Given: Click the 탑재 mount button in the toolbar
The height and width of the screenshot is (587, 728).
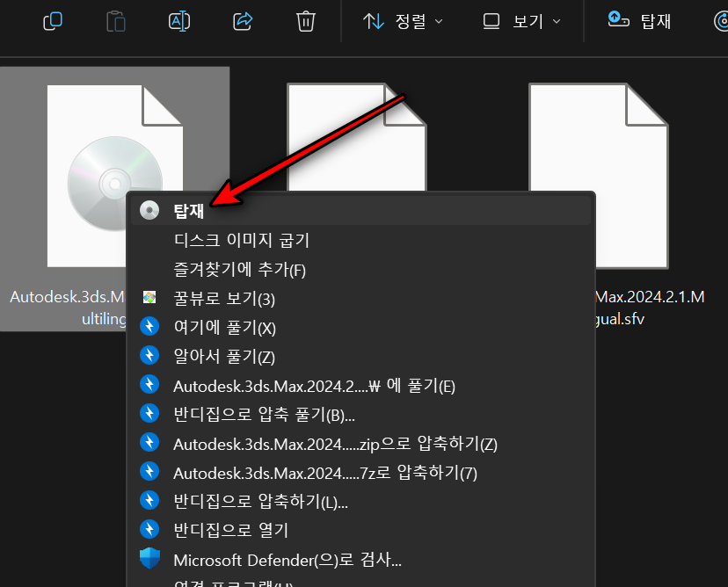Looking at the screenshot, I should pyautogui.click(x=639, y=21).
